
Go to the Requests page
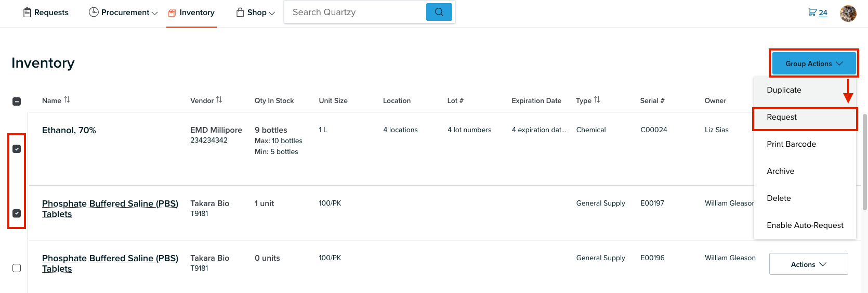[46, 12]
